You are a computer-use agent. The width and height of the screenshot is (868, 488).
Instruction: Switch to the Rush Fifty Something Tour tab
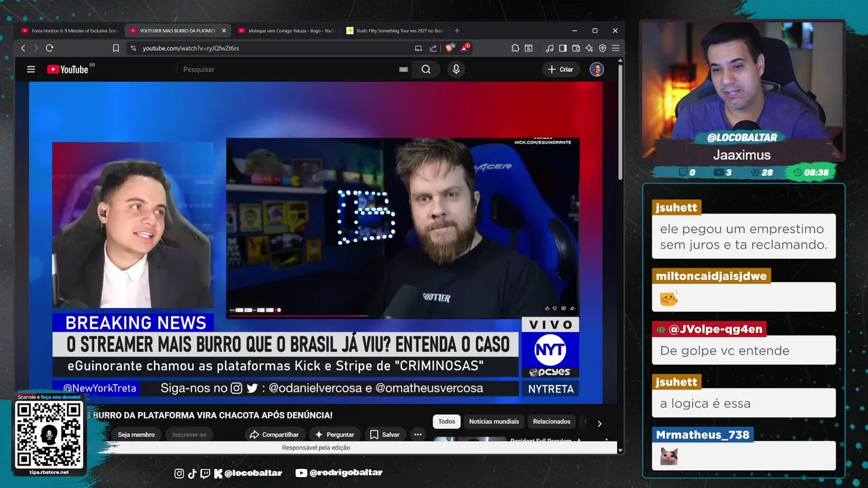point(395,30)
